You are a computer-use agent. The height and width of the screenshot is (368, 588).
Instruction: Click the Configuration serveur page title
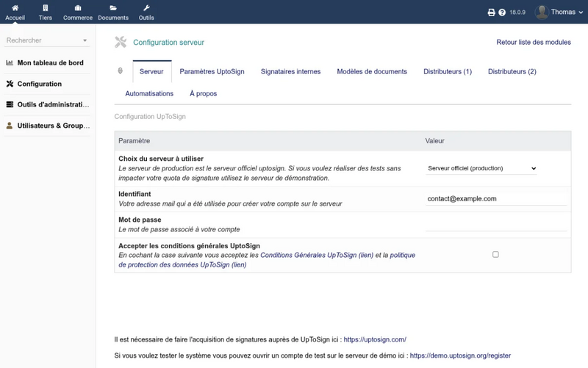[x=168, y=43]
